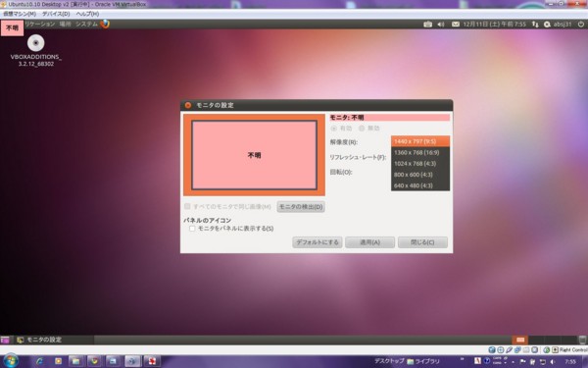The height and width of the screenshot is (368, 588).
Task: Open the date and time 12月11日 clock
Action: tap(494, 24)
